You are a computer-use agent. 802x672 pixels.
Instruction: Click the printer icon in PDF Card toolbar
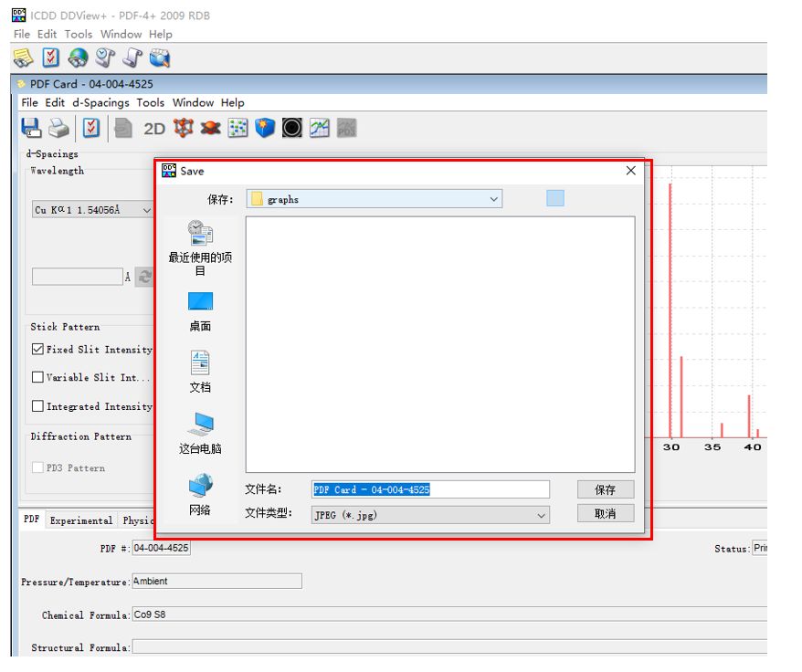click(58, 128)
